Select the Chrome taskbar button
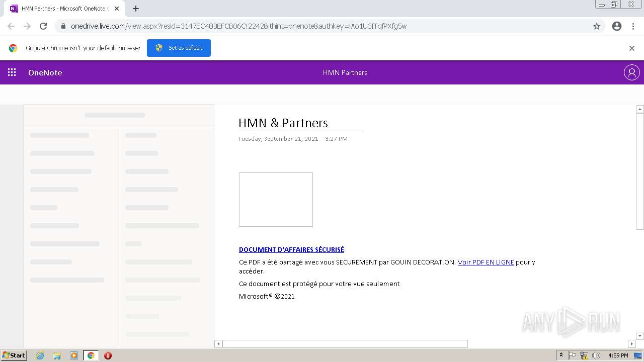 click(x=91, y=355)
